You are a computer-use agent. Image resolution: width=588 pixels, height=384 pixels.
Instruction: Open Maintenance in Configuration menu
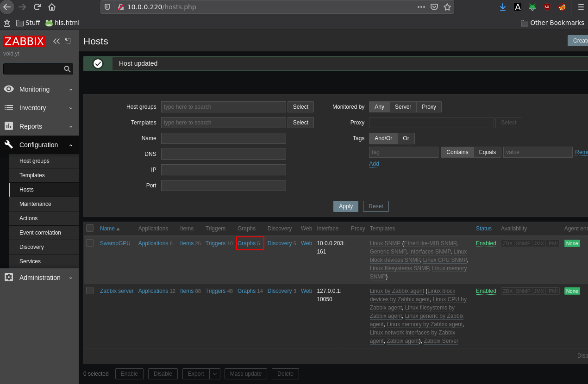[44, 204]
